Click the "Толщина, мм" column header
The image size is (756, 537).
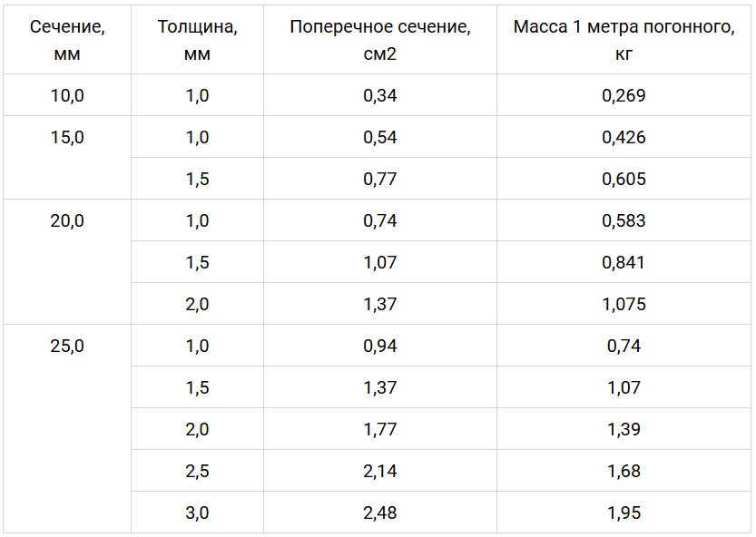[x=197, y=40]
